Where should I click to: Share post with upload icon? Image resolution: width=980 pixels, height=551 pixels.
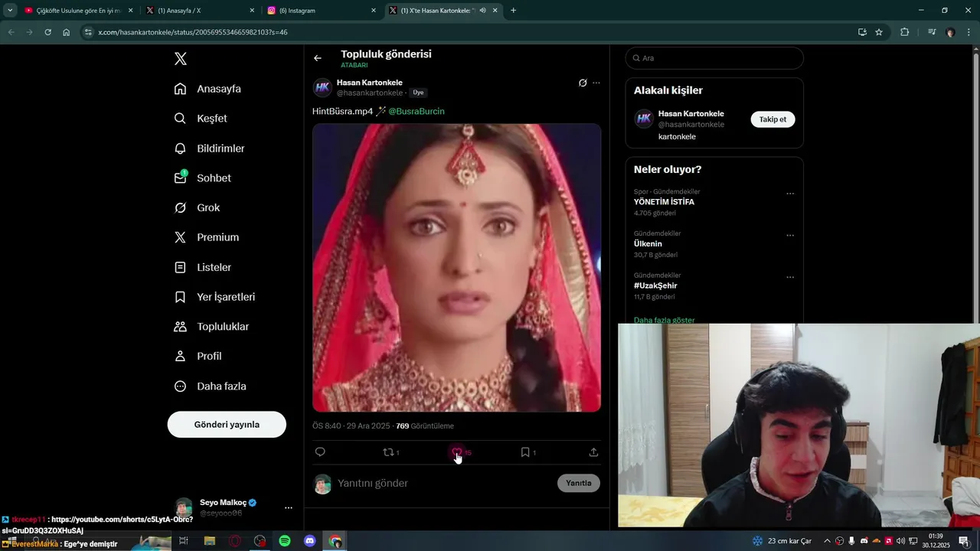(593, 452)
